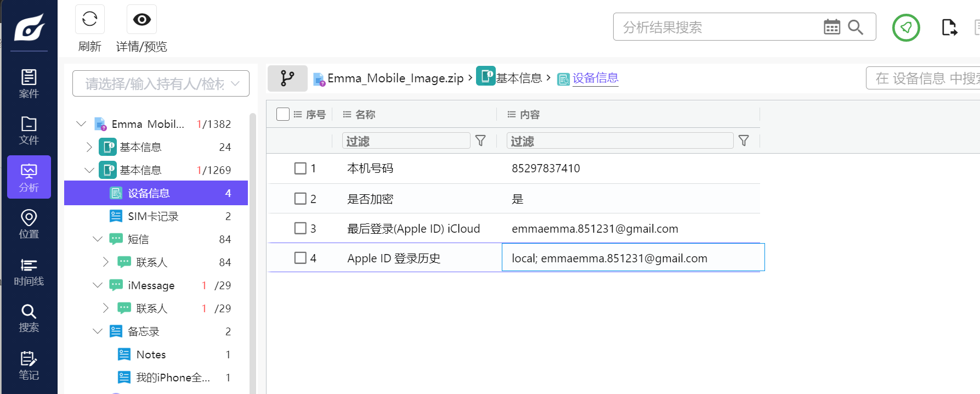Open the holder/examiner selection dropdown
The height and width of the screenshot is (394, 980).
(x=161, y=83)
